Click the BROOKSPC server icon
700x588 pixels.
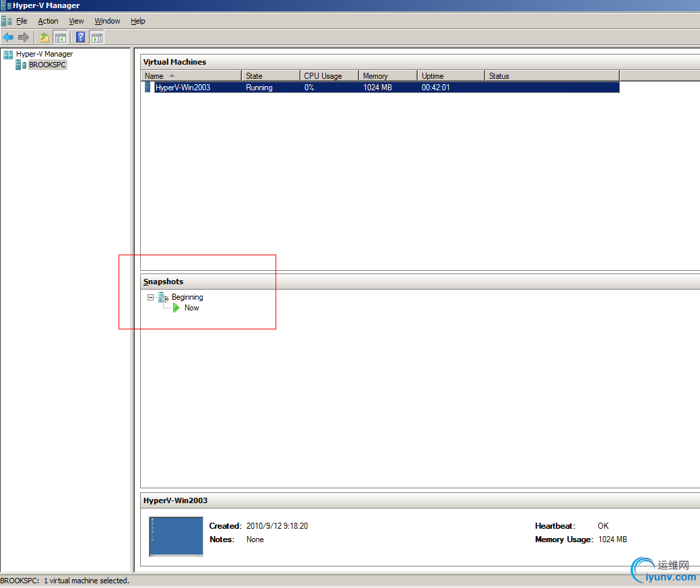click(x=21, y=65)
